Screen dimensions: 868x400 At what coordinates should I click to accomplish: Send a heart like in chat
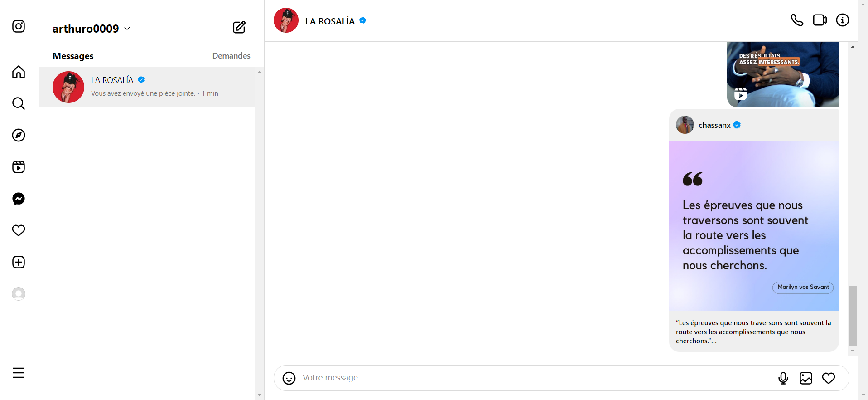pos(828,378)
